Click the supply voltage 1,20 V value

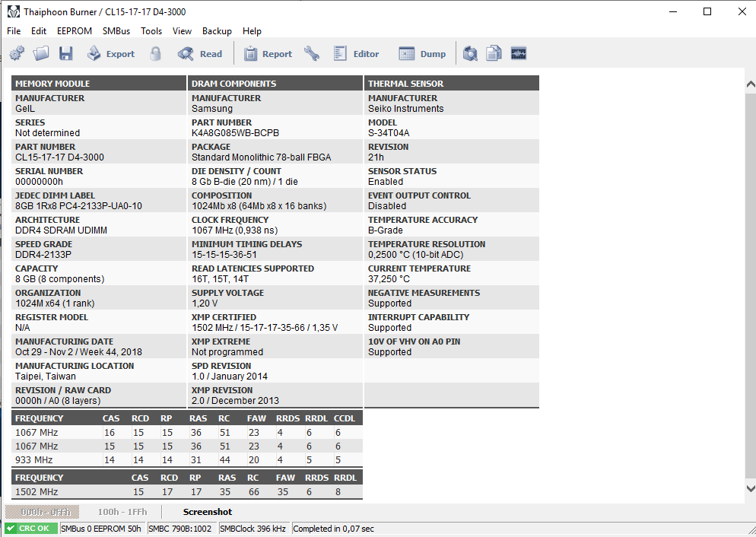[205, 303]
